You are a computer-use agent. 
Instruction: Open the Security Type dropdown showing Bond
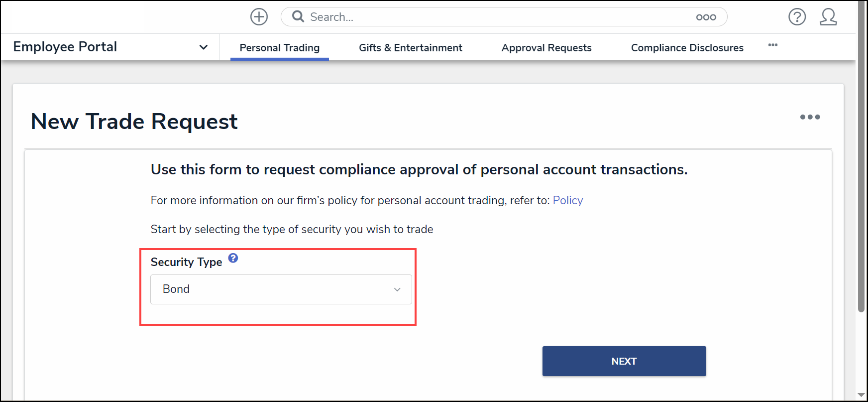click(x=281, y=289)
